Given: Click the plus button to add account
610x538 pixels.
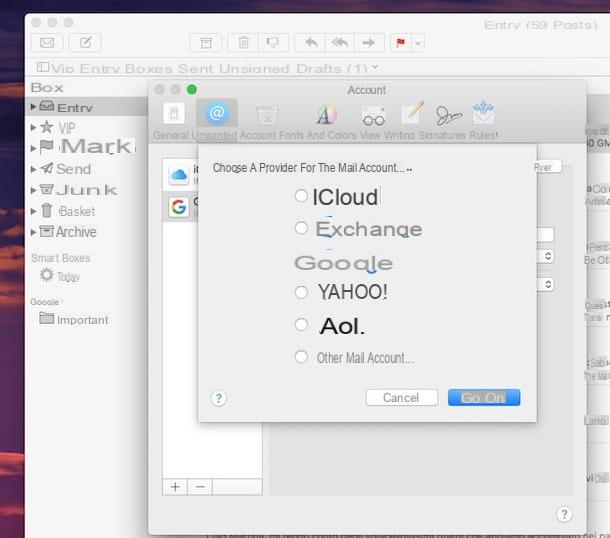Looking at the screenshot, I should pos(175,487).
